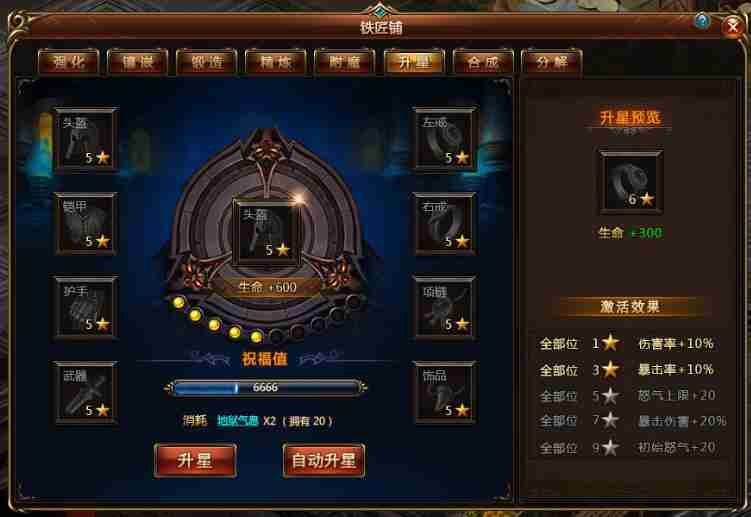This screenshot has width=751, height=517.
Task: Click the 祝福值 blessing progress bar
Action: click(x=266, y=388)
